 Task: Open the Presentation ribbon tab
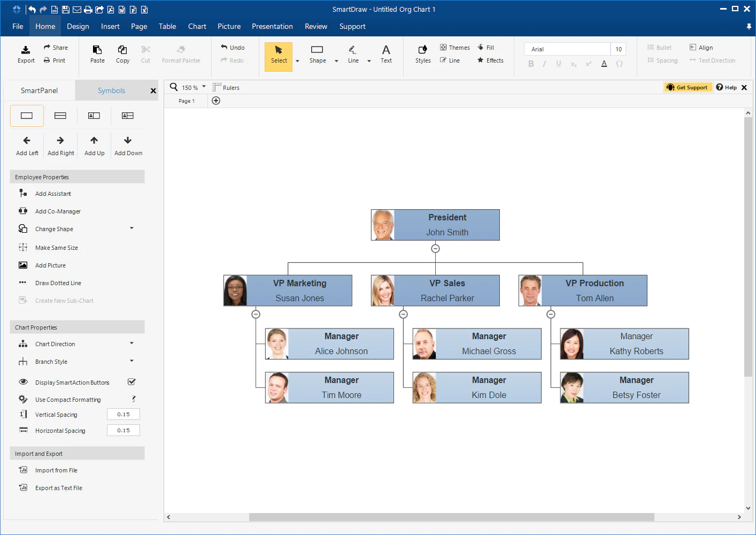272,26
